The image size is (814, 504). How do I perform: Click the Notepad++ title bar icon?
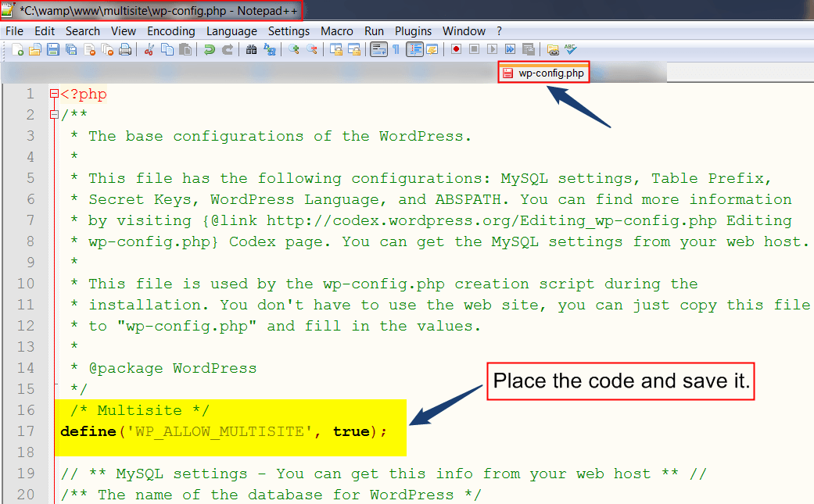coord(9,9)
